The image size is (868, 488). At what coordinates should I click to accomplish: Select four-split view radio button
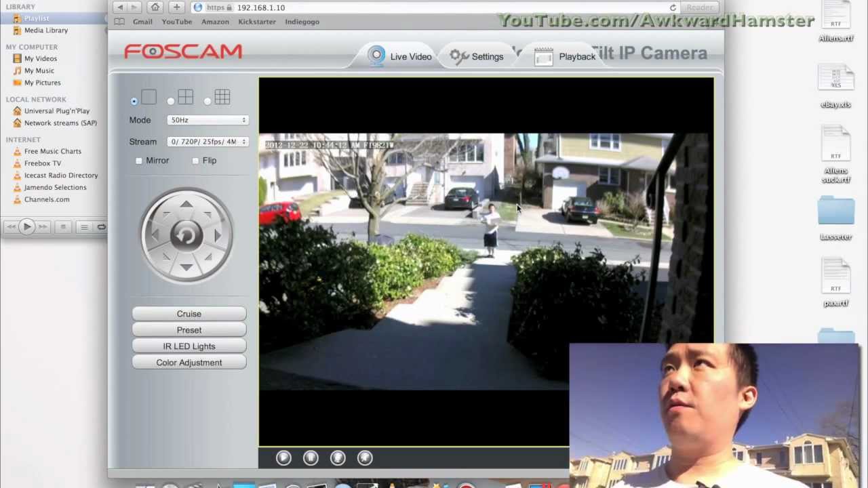(x=171, y=102)
